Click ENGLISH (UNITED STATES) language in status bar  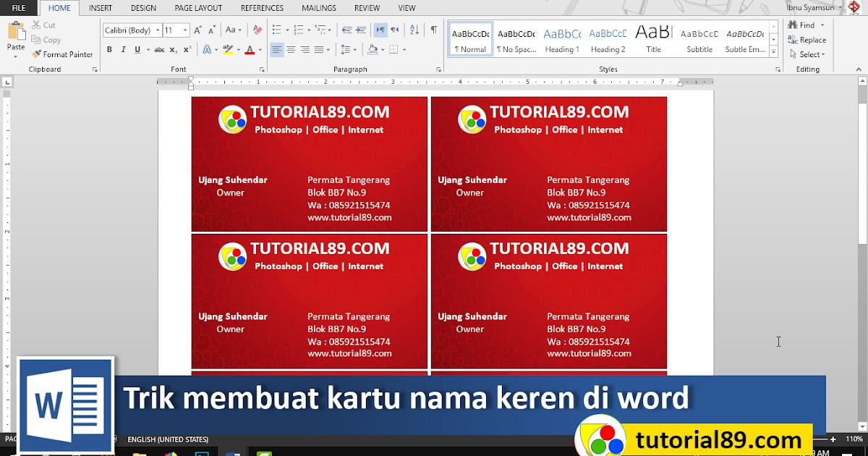click(x=168, y=439)
